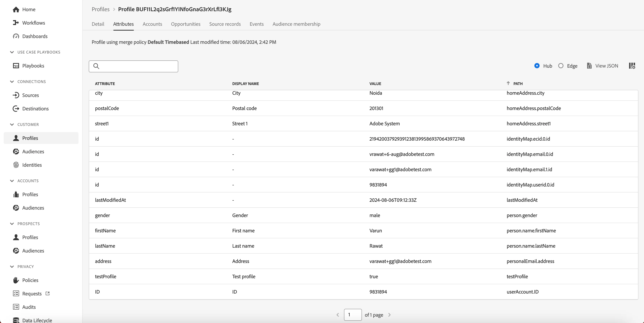
Task: Open Destinations icon in sidebar
Action: [x=16, y=109]
